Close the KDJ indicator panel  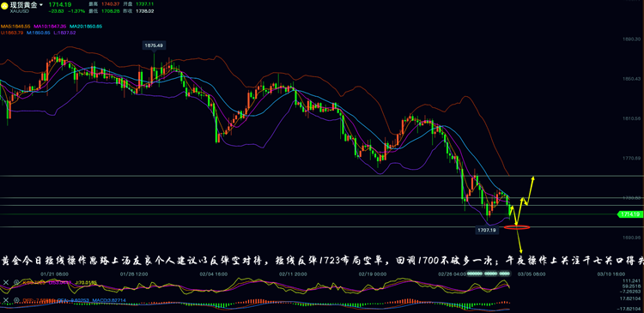[6, 282]
